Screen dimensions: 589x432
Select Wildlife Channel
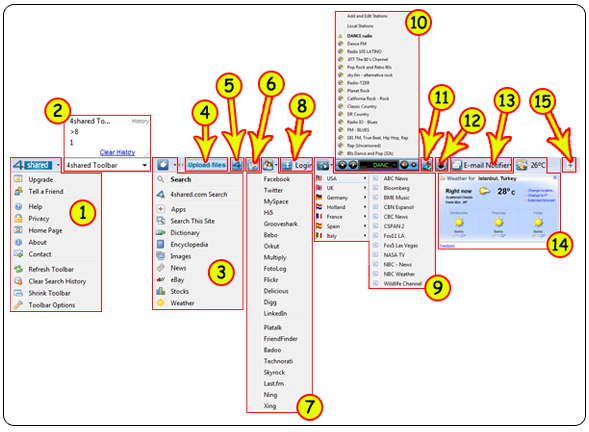(x=402, y=284)
